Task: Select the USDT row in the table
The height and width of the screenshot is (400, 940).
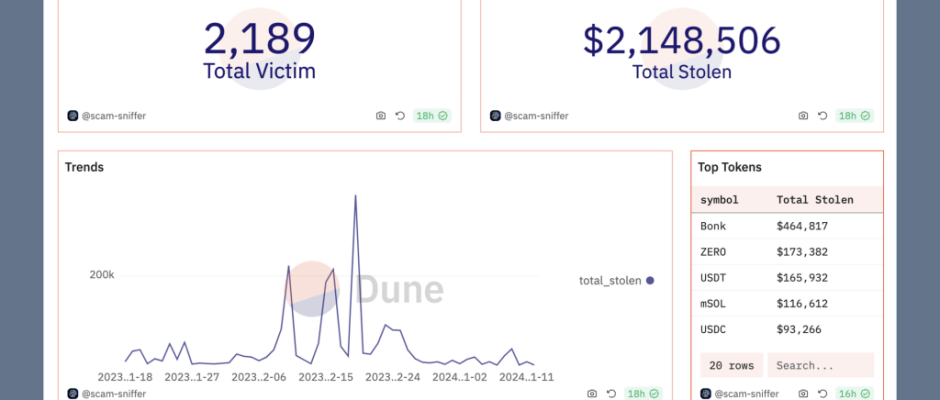Action: coord(786,277)
